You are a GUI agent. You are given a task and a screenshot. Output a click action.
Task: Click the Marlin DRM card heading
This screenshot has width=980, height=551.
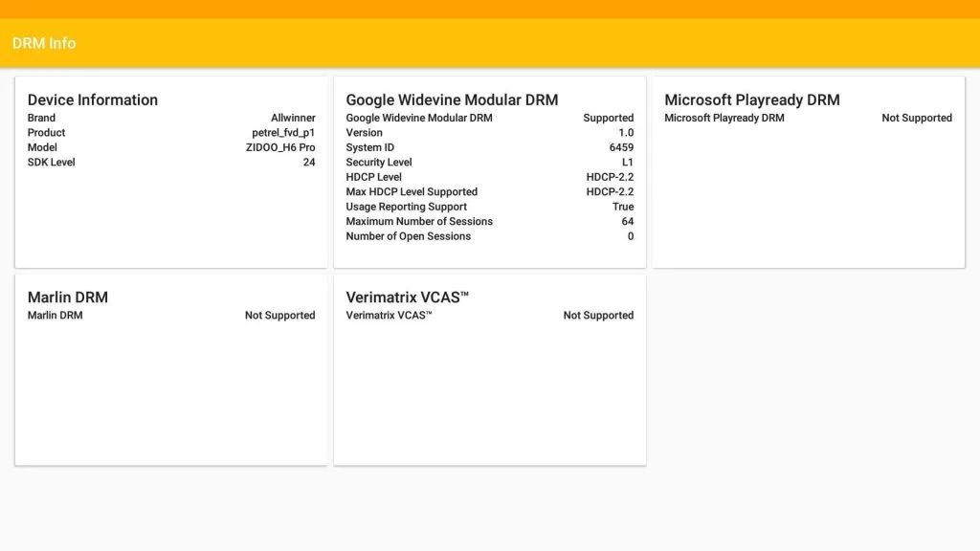click(68, 297)
